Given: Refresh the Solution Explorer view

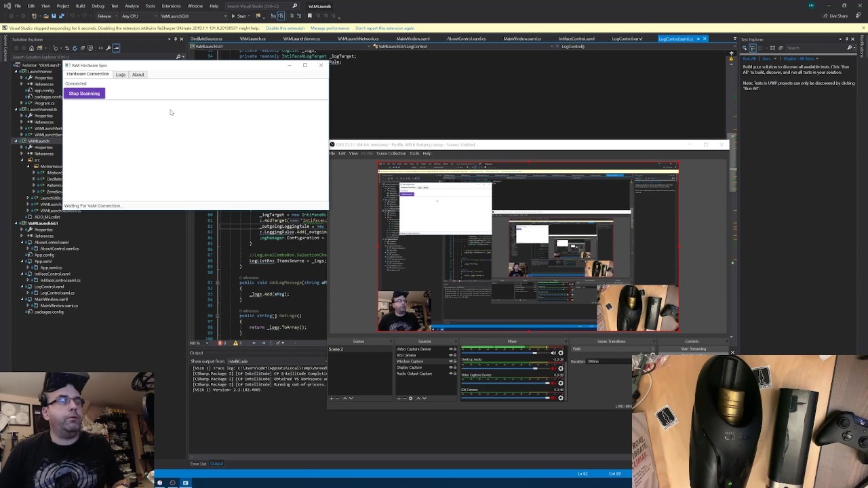Looking at the screenshot, I should (x=75, y=48).
